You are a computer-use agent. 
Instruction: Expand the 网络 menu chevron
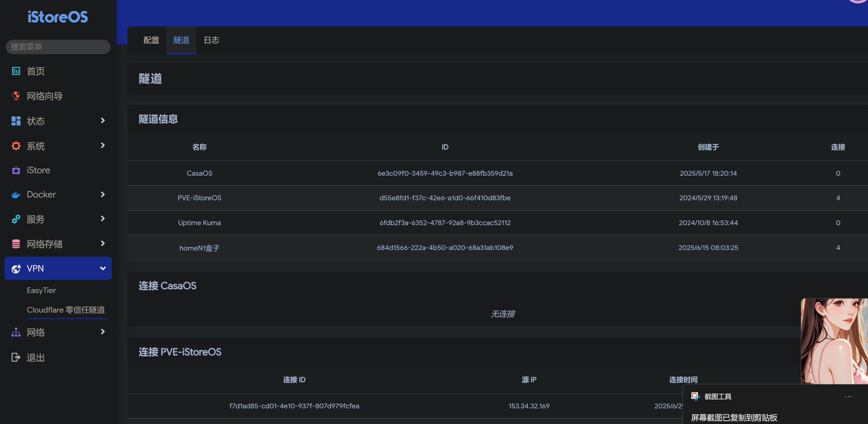click(x=103, y=332)
